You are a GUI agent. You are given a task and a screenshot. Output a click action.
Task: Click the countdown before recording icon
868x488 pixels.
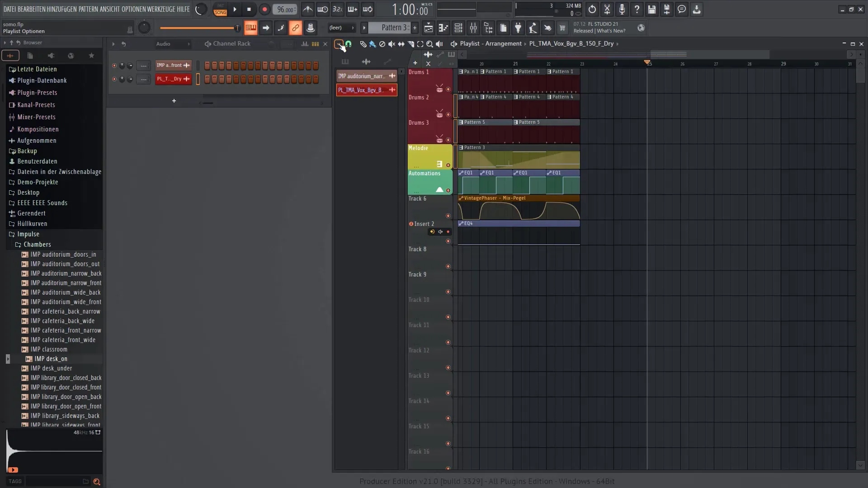click(x=337, y=9)
